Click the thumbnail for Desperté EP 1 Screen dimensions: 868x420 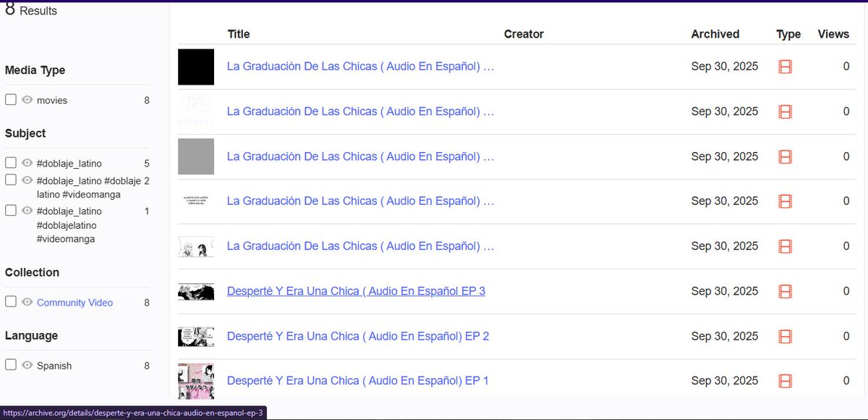point(195,380)
